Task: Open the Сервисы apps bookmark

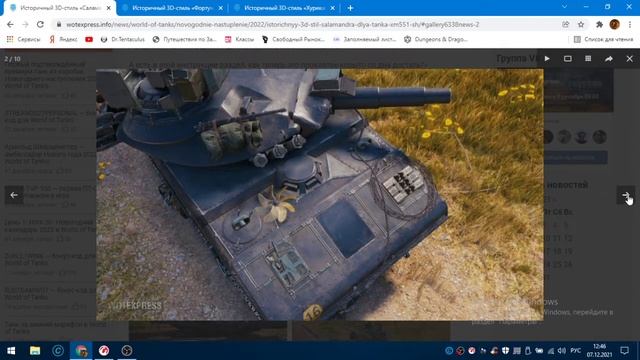Action: tap(23, 39)
